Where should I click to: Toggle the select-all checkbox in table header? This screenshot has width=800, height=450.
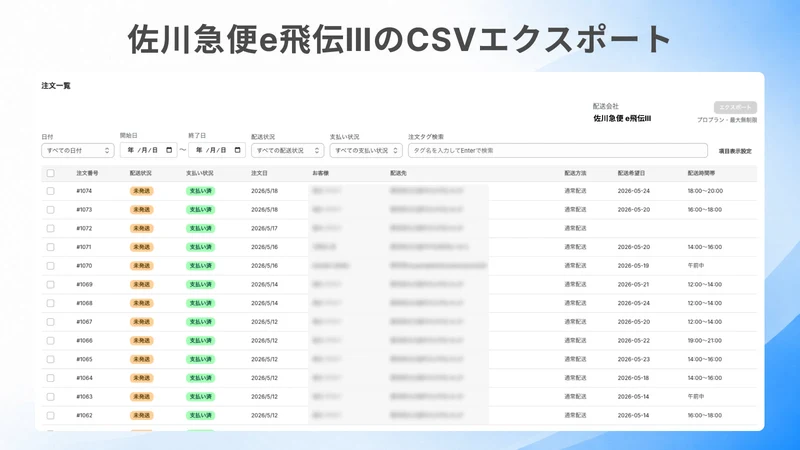51,173
